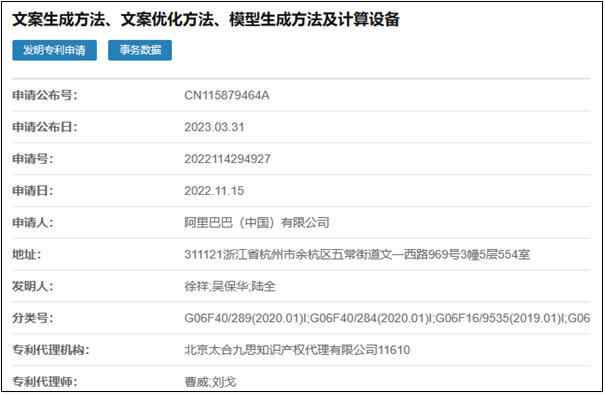Select patent agents 曹威;刘戈
The height and width of the screenshot is (394, 605).
(x=210, y=382)
